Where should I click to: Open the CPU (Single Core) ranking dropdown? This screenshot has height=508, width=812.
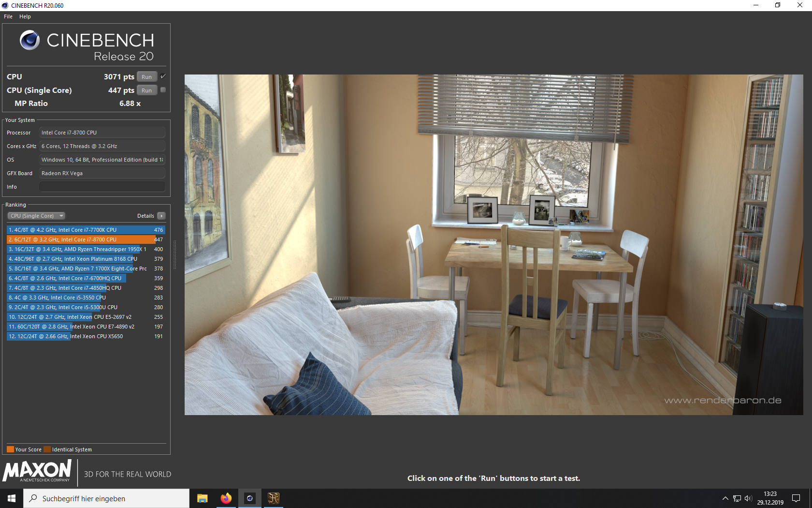pos(36,216)
